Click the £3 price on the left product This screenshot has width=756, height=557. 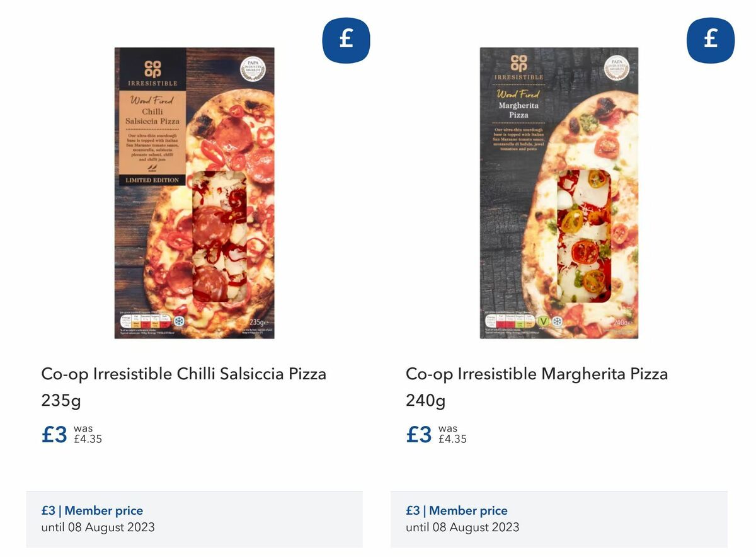(x=54, y=434)
